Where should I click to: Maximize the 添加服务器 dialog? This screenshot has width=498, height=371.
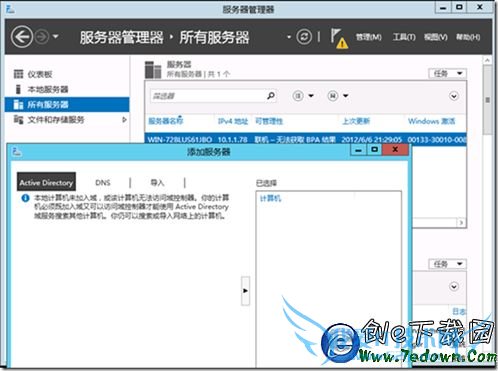375,149
